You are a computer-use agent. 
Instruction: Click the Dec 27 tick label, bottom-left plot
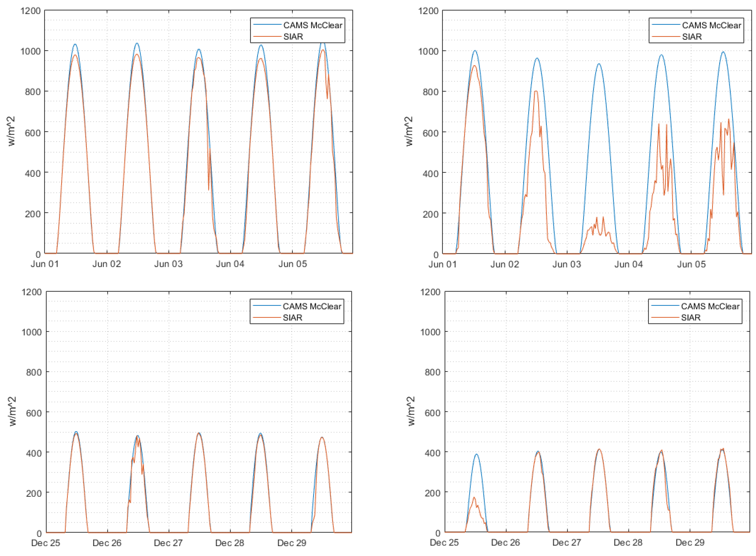(x=168, y=543)
